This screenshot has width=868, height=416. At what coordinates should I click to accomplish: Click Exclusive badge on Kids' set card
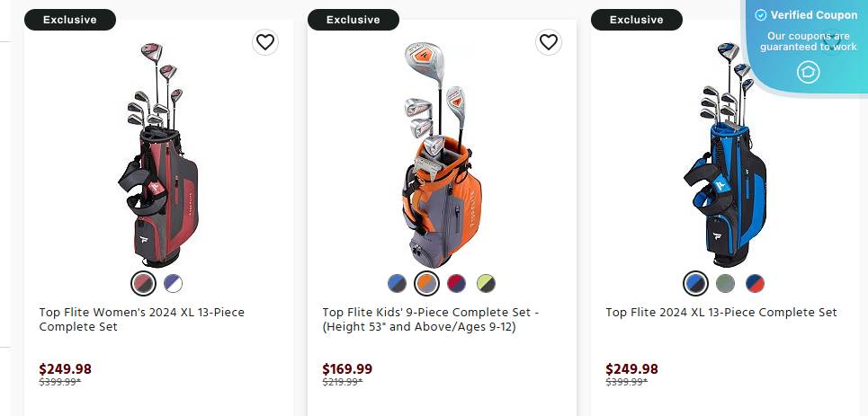[x=353, y=20]
